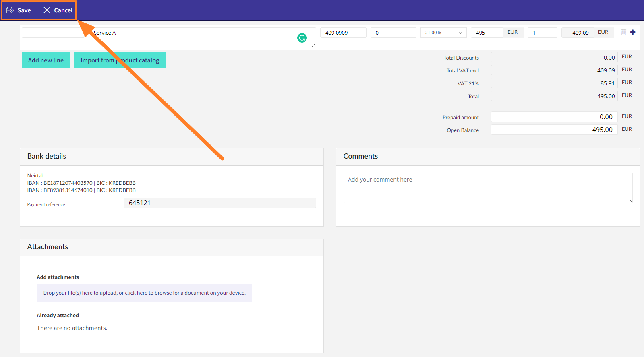Open the 21.00% VAT rate dropdown
Image resolution: width=644 pixels, height=357 pixels.
click(x=443, y=33)
